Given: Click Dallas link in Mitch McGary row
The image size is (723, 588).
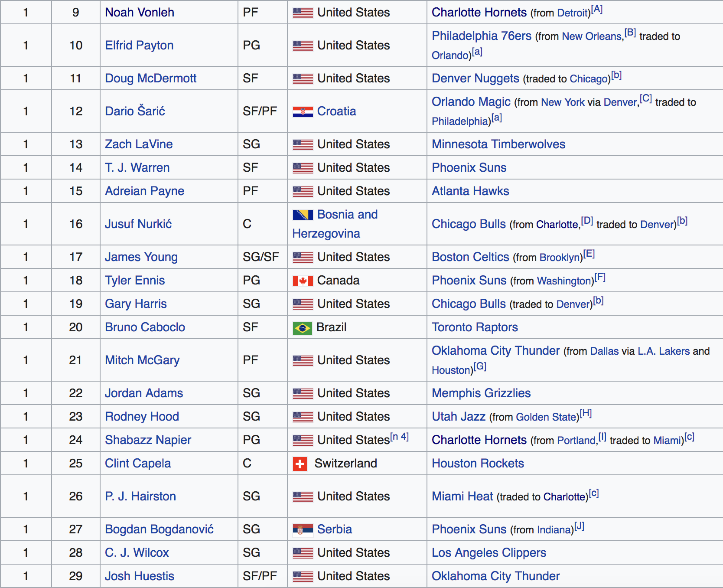Looking at the screenshot, I should 604,351.
